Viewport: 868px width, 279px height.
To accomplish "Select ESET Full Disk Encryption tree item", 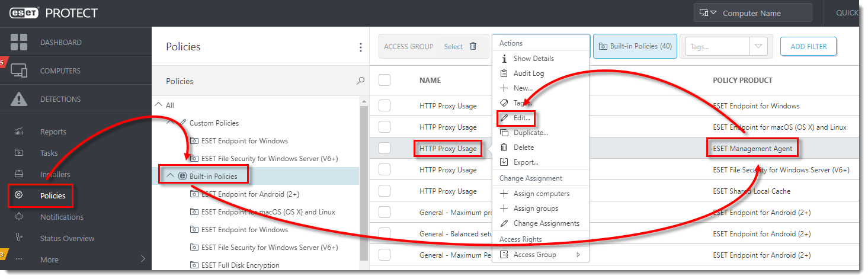I will pos(240,265).
